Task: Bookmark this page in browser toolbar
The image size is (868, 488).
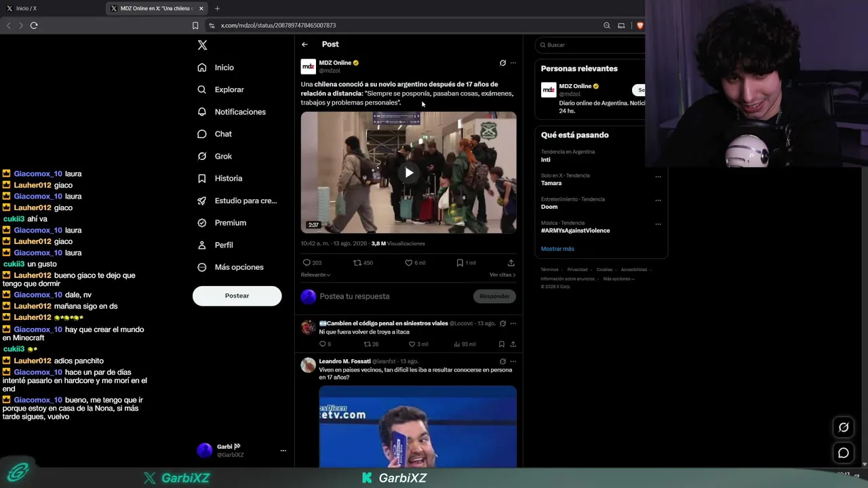Action: tap(195, 26)
